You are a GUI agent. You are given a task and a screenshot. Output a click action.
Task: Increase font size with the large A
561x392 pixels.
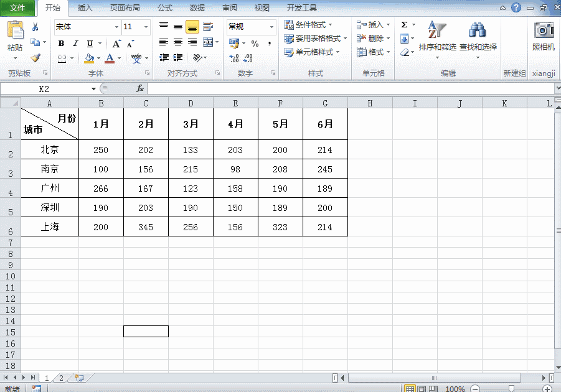point(116,44)
